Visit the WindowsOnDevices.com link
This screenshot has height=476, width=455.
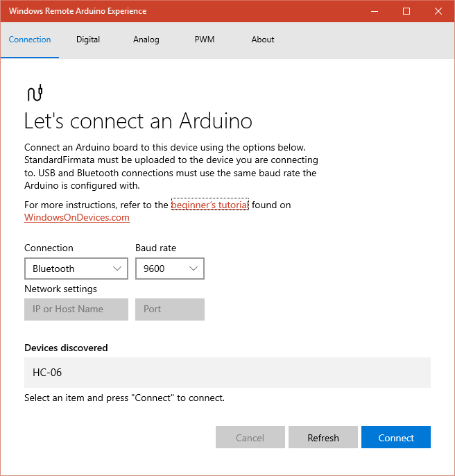(77, 217)
